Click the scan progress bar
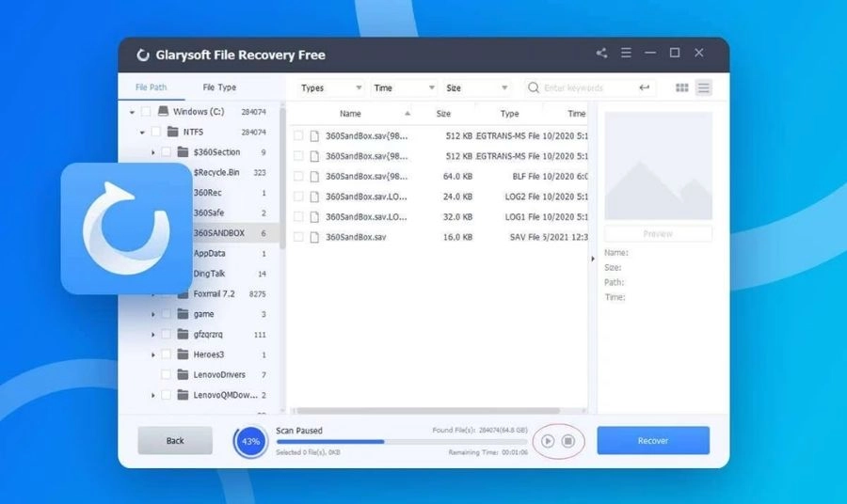The height and width of the screenshot is (504, 847). [x=402, y=441]
